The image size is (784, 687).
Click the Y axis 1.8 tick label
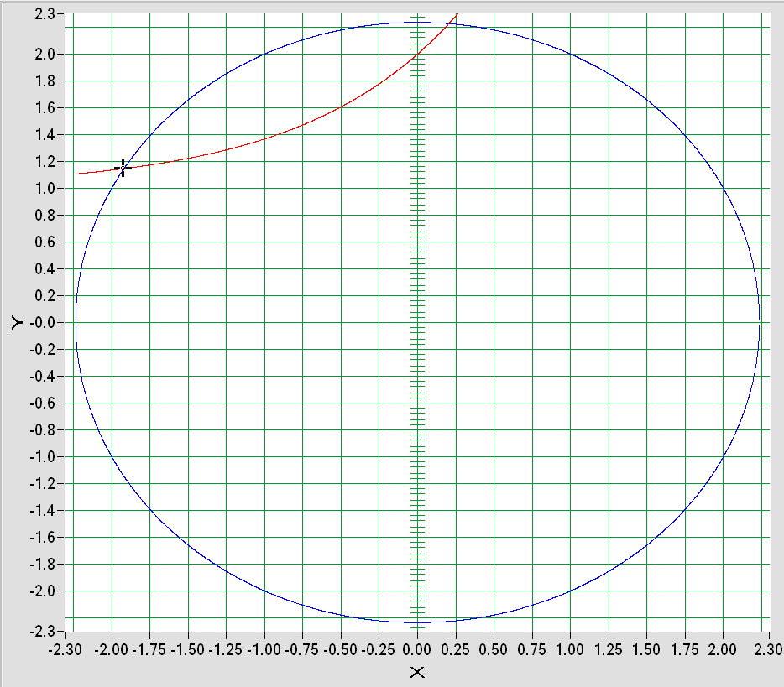coord(44,81)
